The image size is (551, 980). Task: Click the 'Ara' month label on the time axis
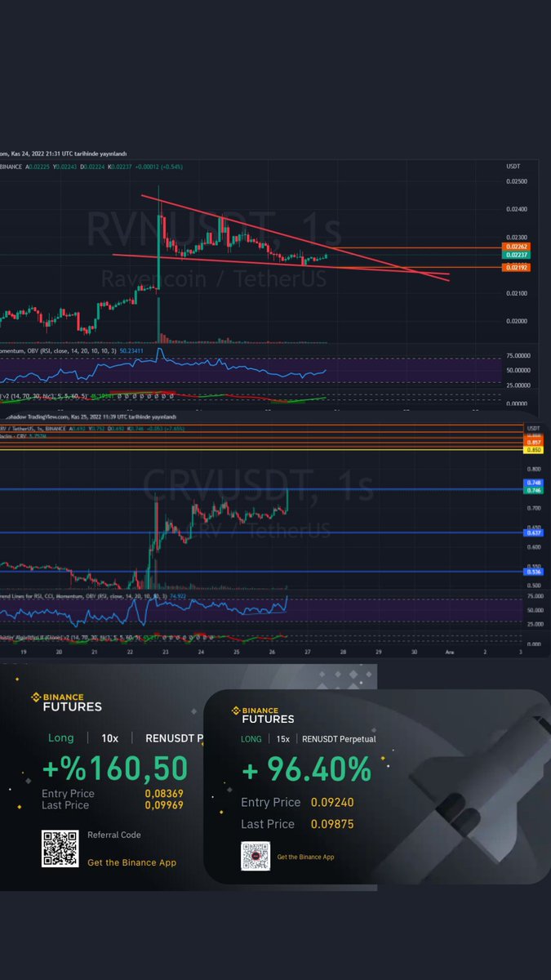tap(449, 653)
